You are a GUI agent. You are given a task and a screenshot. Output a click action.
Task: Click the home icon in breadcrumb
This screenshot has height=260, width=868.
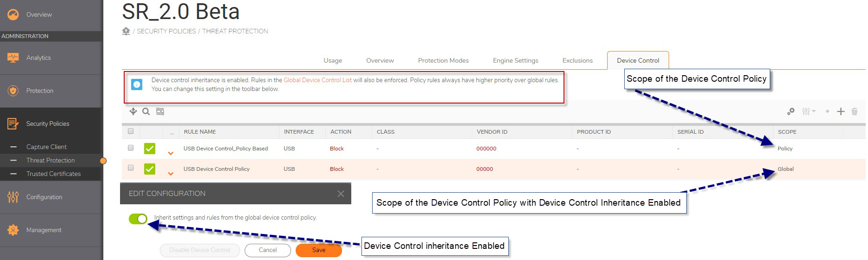point(126,31)
